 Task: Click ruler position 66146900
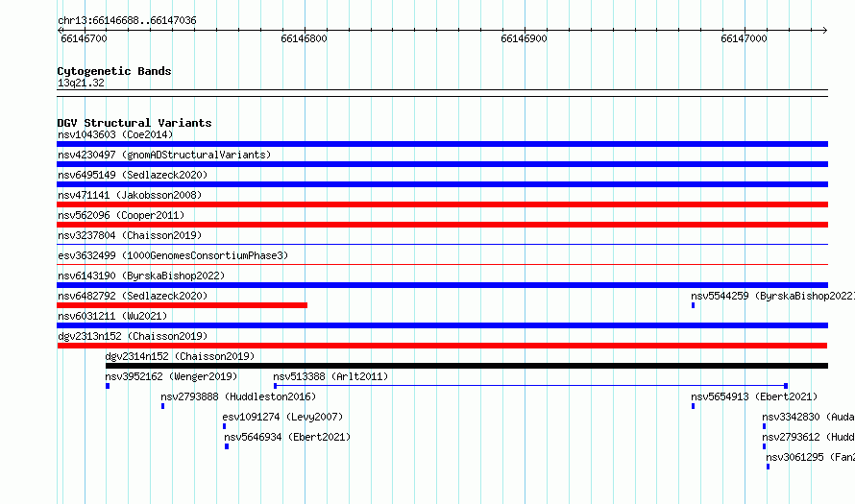[x=524, y=38]
